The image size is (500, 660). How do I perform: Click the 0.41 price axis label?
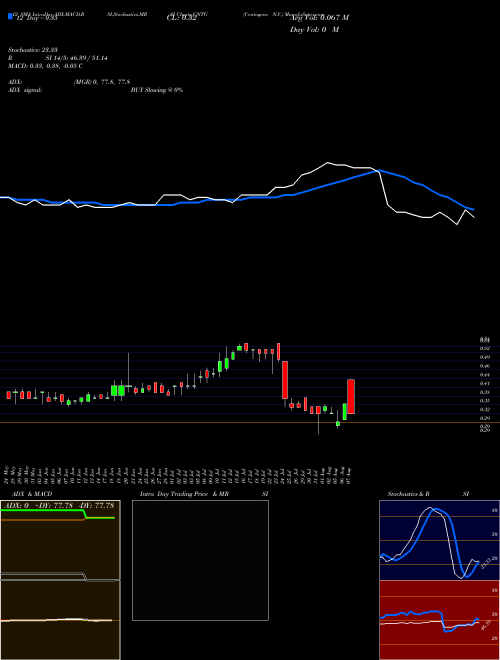(485, 383)
